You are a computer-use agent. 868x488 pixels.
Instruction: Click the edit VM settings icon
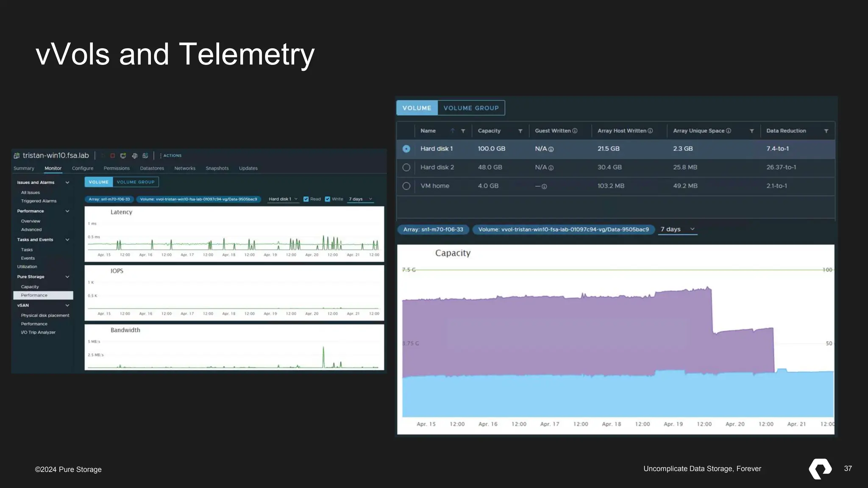coord(134,156)
